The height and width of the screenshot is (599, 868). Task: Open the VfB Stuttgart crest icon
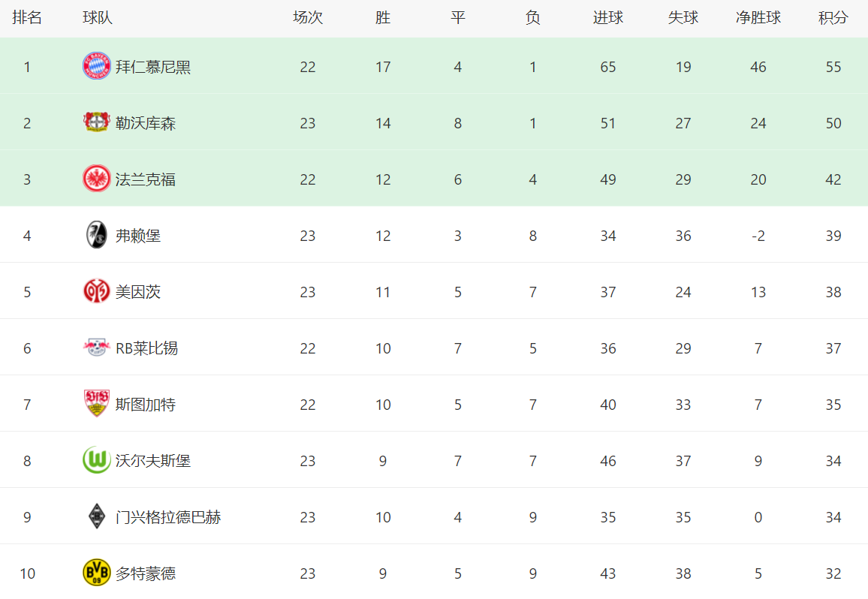(96, 403)
